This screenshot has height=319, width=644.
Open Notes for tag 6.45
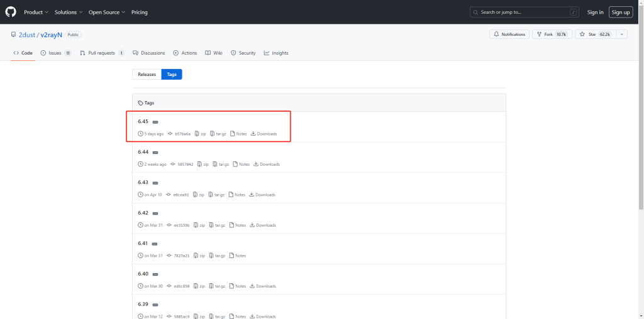238,134
